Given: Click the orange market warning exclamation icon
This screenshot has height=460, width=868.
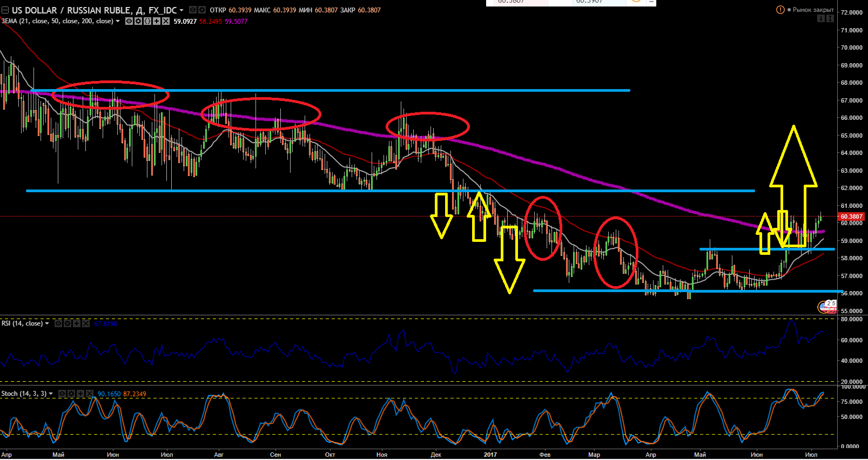Looking at the screenshot, I should pos(780,10).
